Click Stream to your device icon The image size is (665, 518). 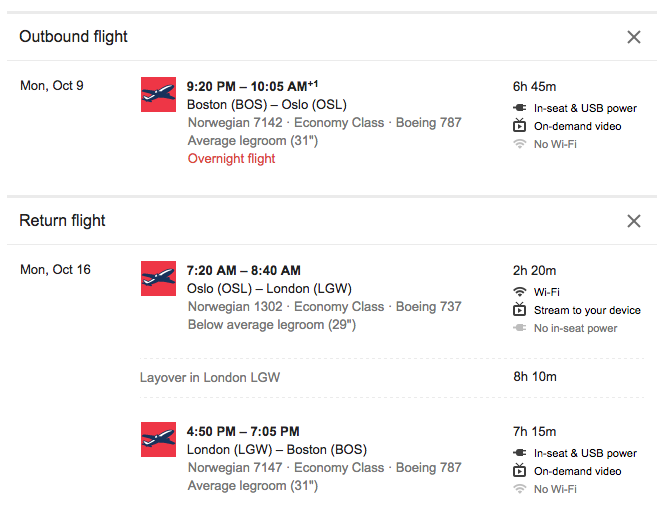pos(519,310)
